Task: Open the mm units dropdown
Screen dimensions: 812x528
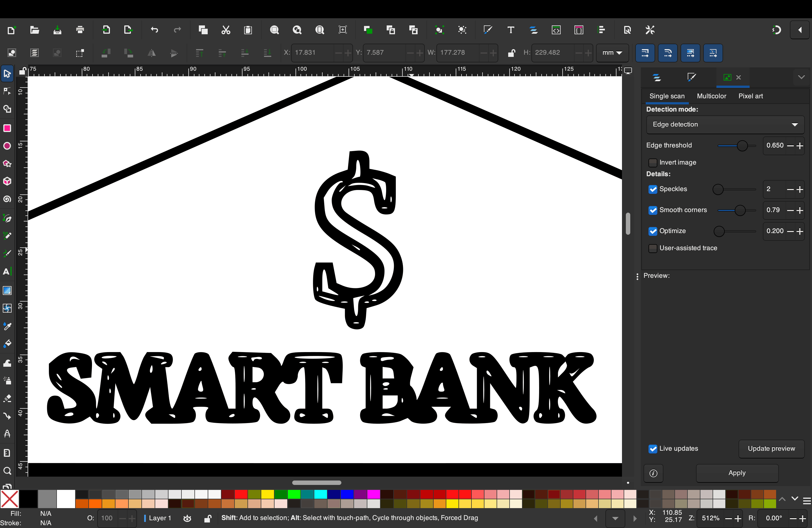Action: pos(612,53)
